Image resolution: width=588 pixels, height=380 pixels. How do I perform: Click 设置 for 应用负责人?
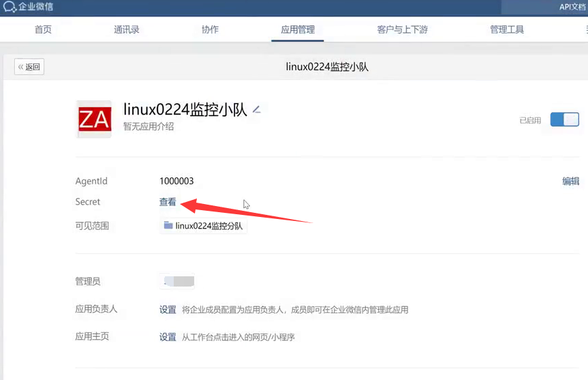[x=168, y=310]
